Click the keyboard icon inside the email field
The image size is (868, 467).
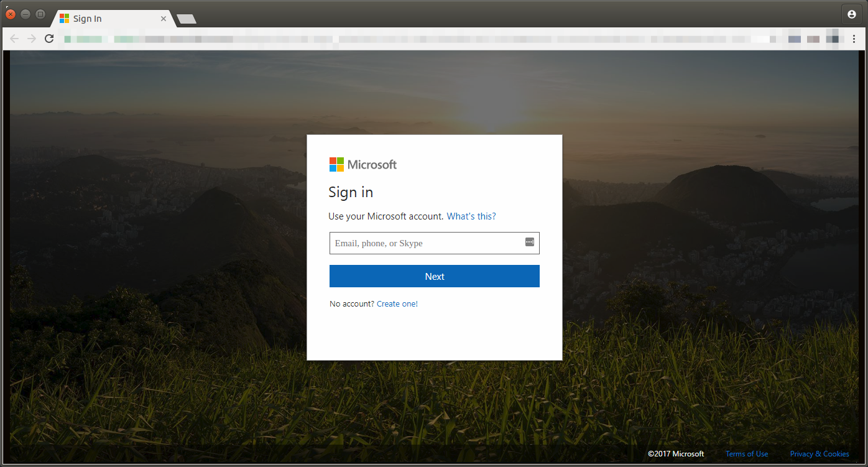click(530, 243)
